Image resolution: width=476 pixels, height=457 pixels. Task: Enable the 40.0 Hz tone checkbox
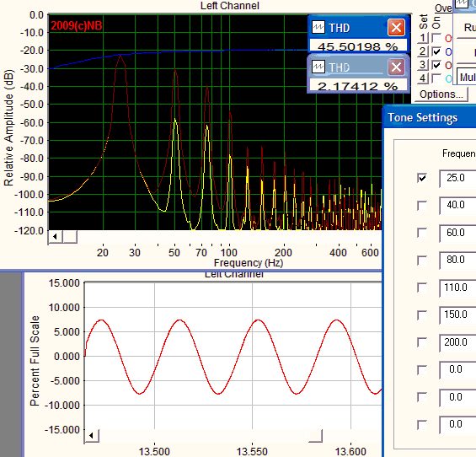(x=422, y=205)
